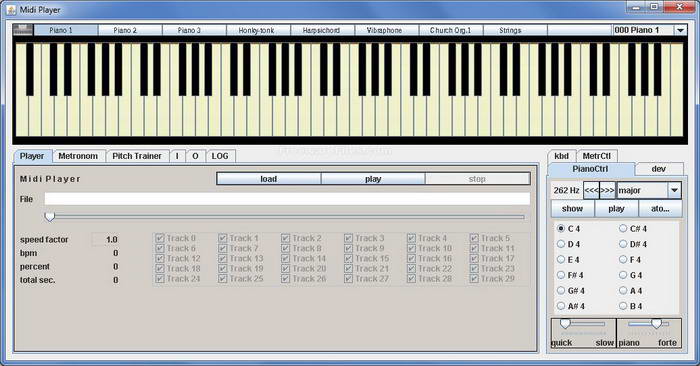Select the C 4 radio button

point(561,229)
